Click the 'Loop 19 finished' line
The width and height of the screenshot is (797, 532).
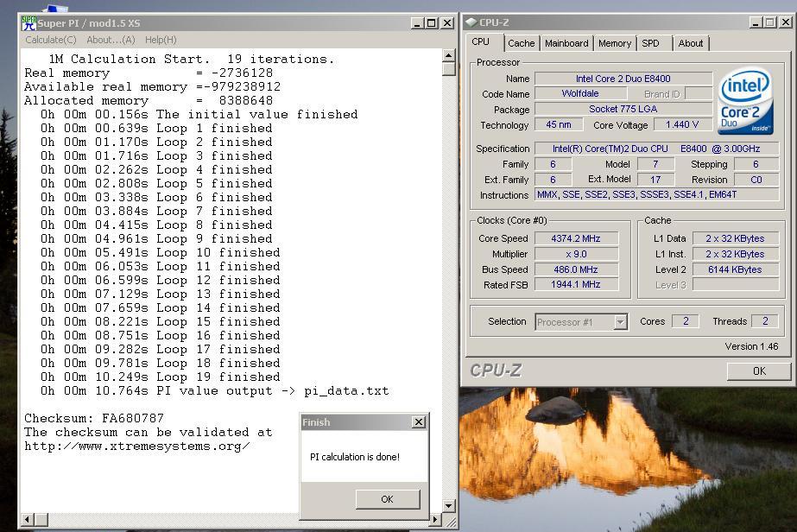click(x=160, y=377)
